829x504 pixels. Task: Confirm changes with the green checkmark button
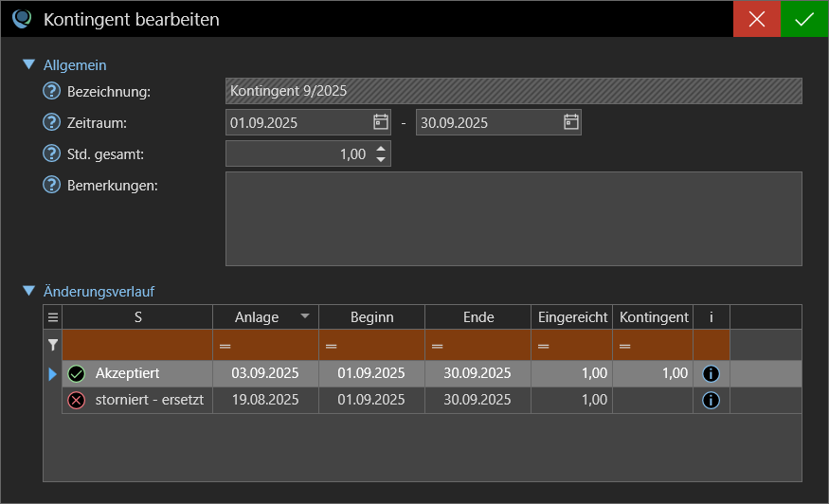[x=804, y=19]
